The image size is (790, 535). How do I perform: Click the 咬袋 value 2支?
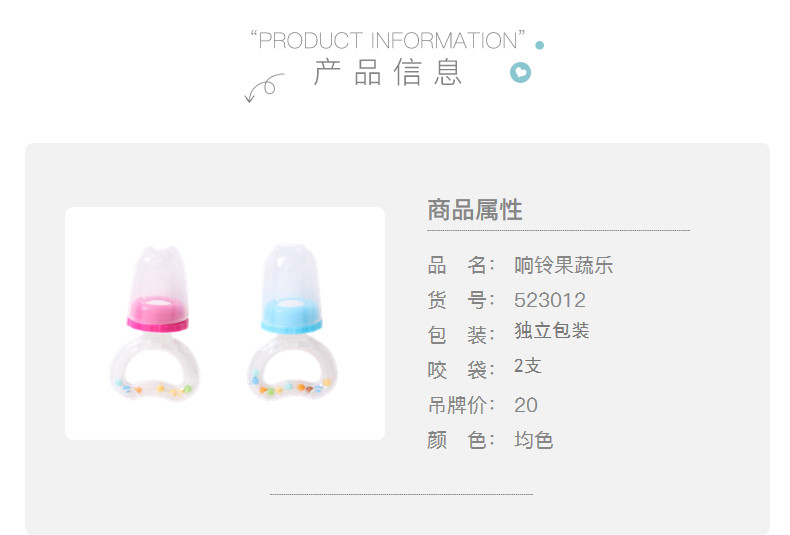coord(528,366)
